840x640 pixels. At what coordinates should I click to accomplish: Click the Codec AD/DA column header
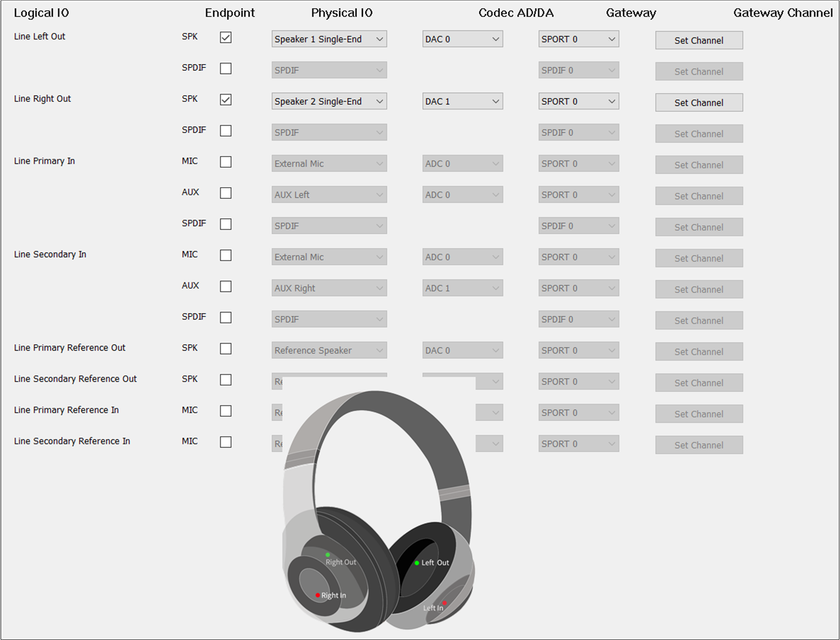(x=516, y=13)
